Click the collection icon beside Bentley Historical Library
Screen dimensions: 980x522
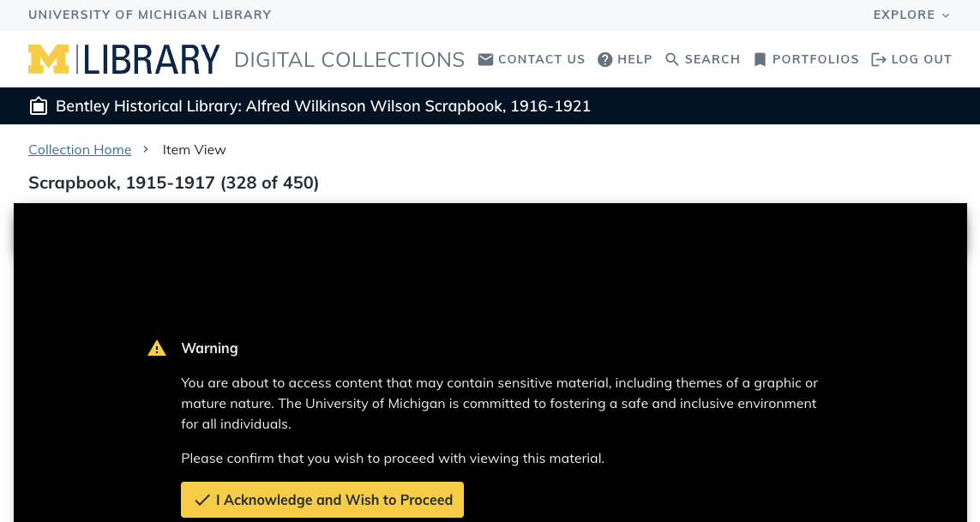coord(38,106)
